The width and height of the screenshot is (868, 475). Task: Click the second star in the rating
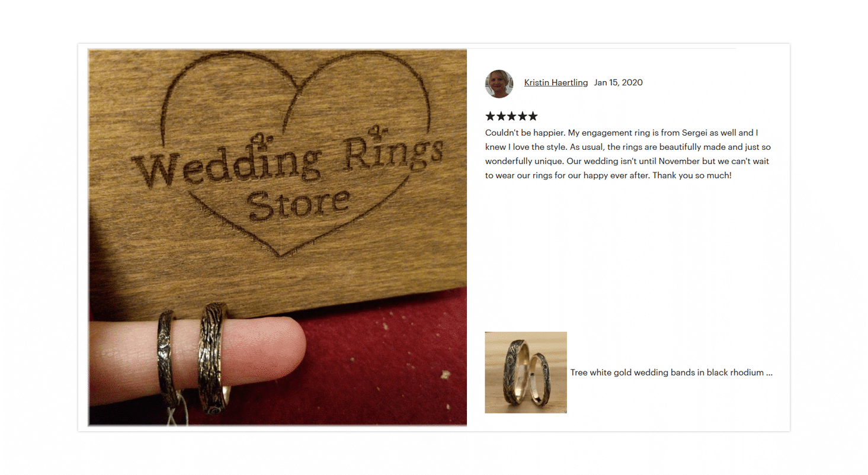click(501, 116)
